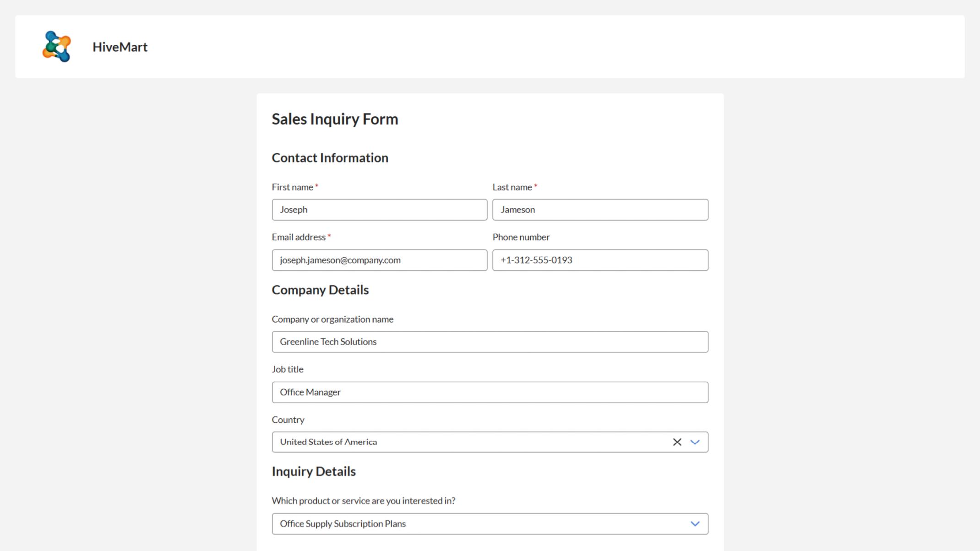The height and width of the screenshot is (551, 980).
Task: Click the Email address label
Action: point(299,237)
